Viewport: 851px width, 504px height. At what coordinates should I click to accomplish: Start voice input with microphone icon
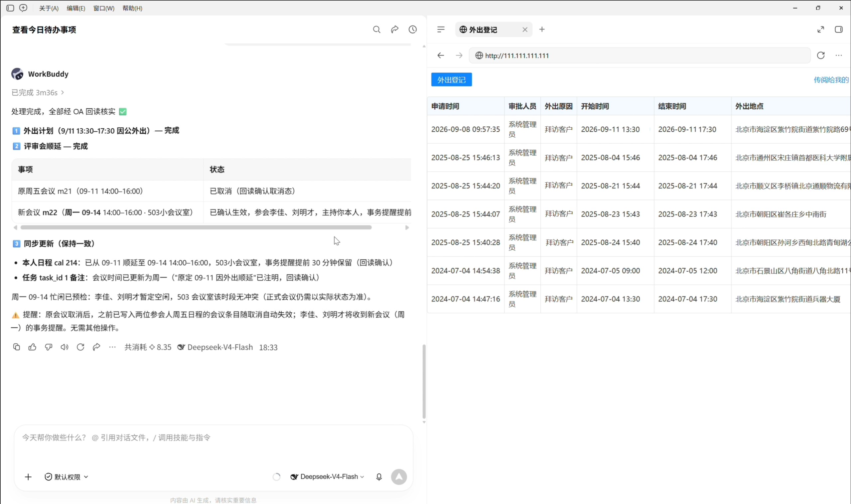[379, 477]
